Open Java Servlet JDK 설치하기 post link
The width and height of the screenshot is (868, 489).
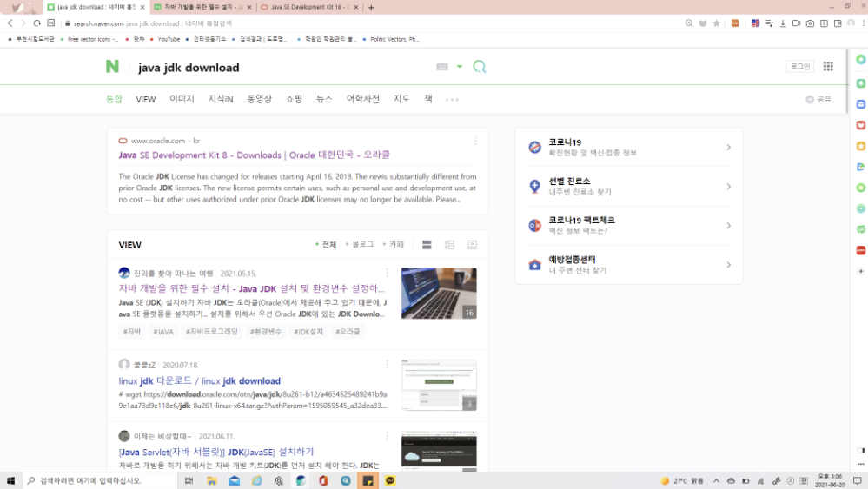coord(215,452)
